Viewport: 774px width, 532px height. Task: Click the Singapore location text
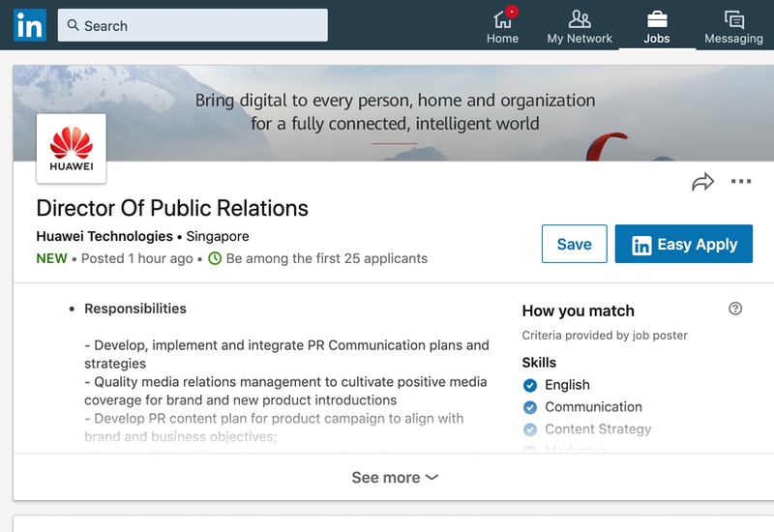pyautogui.click(x=218, y=236)
